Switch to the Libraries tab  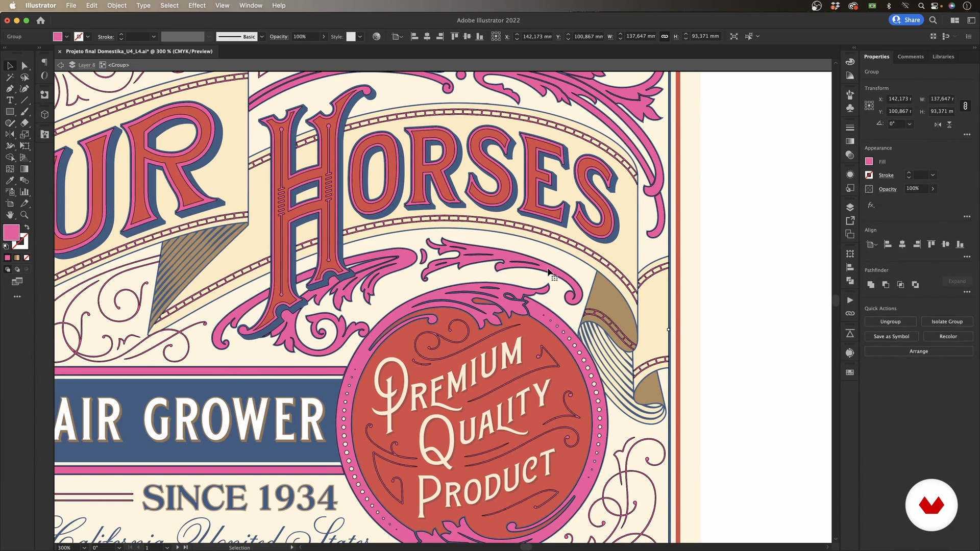(943, 57)
